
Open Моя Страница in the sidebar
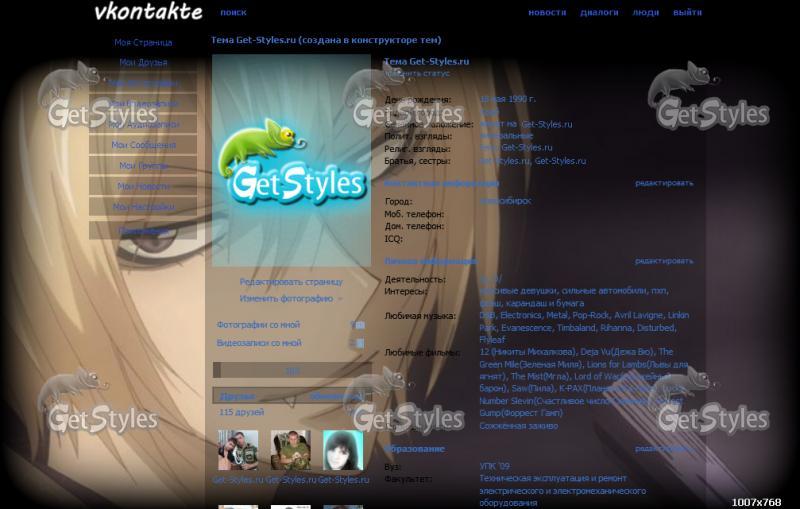click(x=143, y=43)
